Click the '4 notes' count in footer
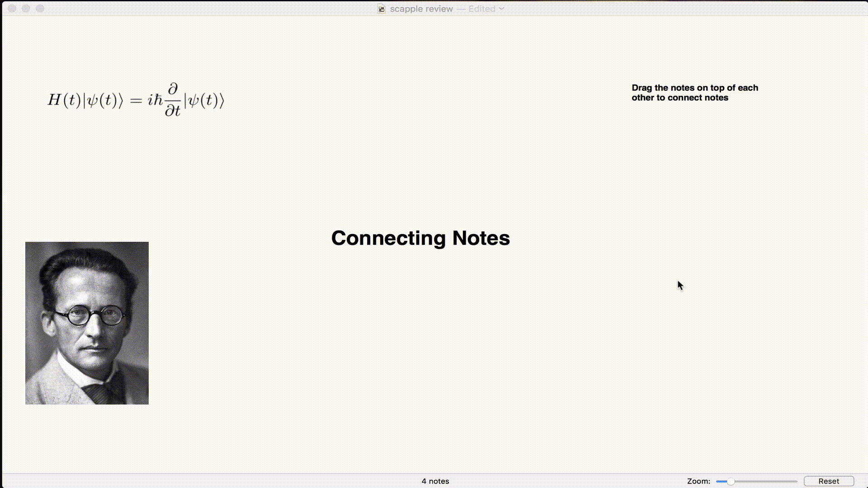Viewport: 868px width, 488px height. (x=435, y=481)
